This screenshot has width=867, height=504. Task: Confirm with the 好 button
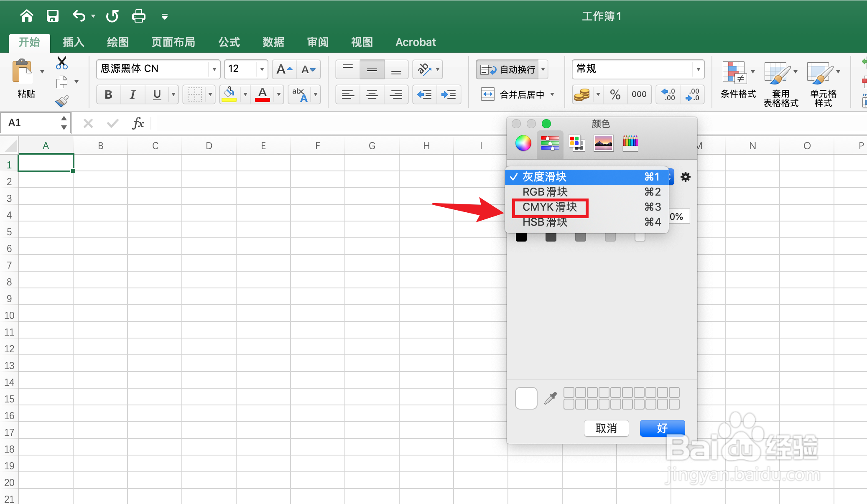pos(662,428)
